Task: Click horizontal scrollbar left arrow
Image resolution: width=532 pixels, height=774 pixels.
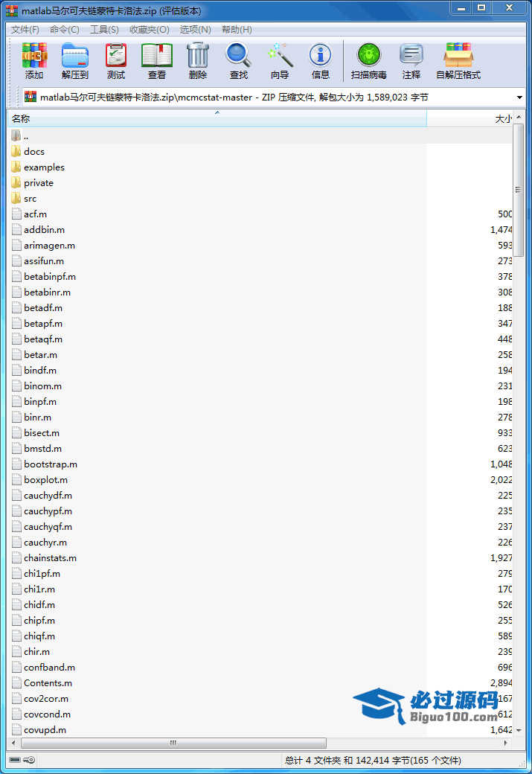Action: click(x=13, y=743)
